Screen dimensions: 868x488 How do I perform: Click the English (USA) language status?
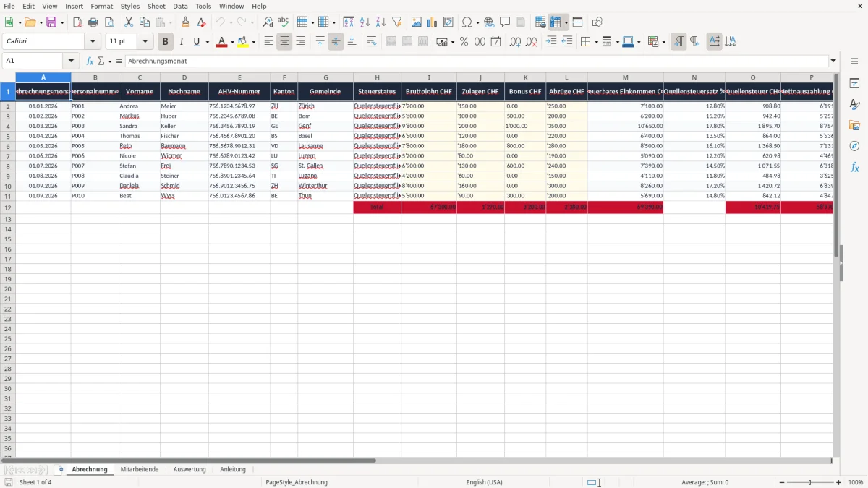tap(484, 482)
